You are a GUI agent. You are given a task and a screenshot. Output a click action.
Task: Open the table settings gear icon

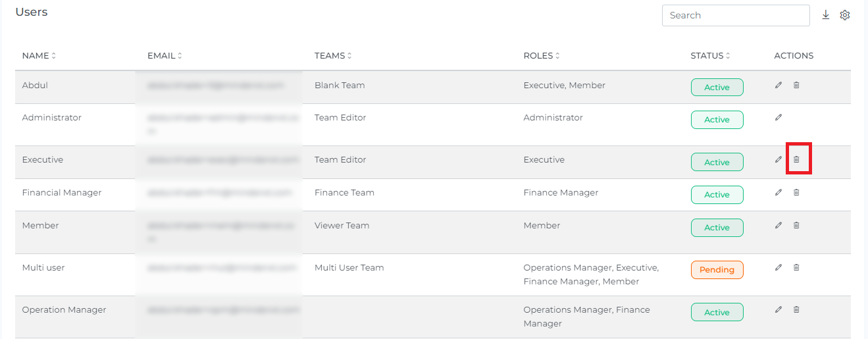click(x=845, y=15)
